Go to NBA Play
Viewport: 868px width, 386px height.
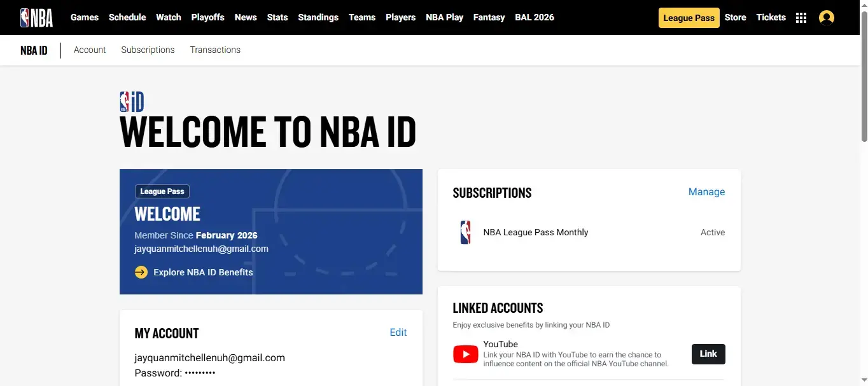click(x=445, y=17)
